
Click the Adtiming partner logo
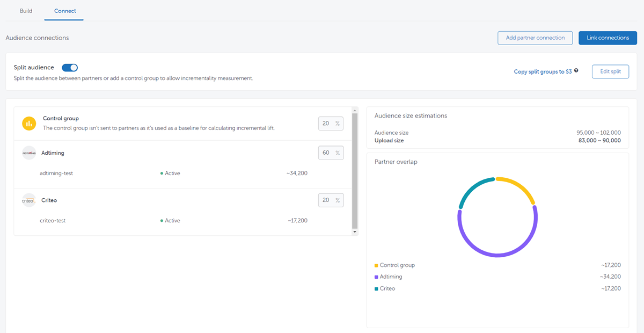(29, 153)
